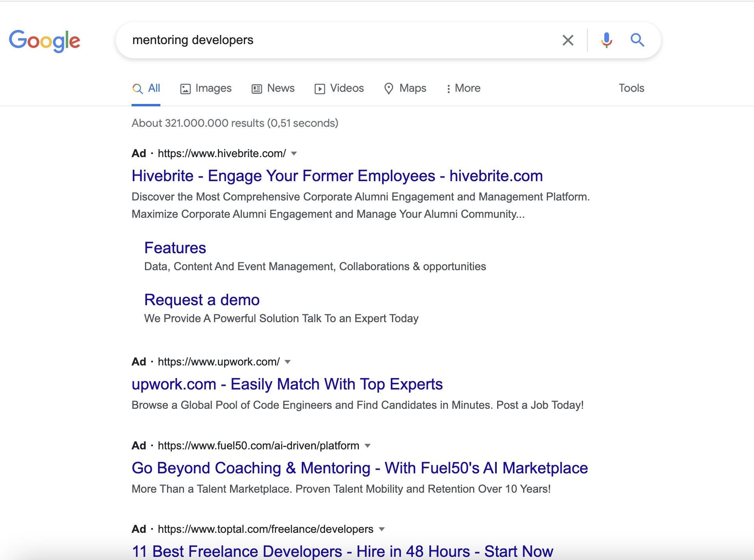Screen dimensions: 754x560
Task: Select the All results tab
Action: [x=146, y=88]
